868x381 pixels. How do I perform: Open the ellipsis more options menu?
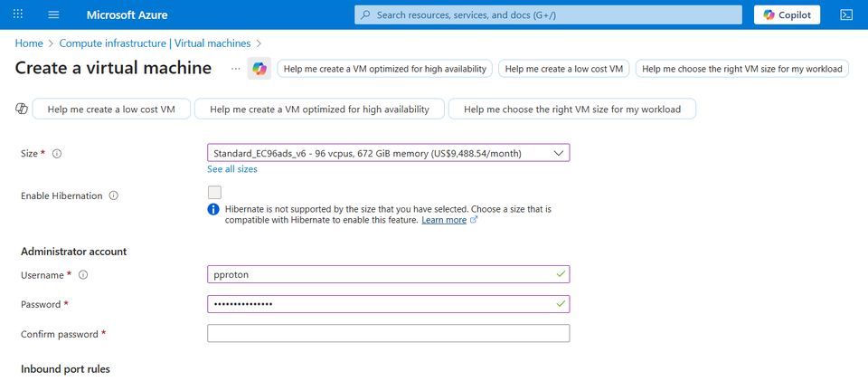point(236,69)
